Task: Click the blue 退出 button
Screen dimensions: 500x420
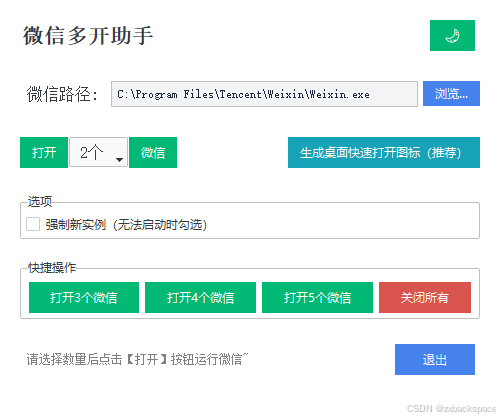Action: pyautogui.click(x=435, y=359)
